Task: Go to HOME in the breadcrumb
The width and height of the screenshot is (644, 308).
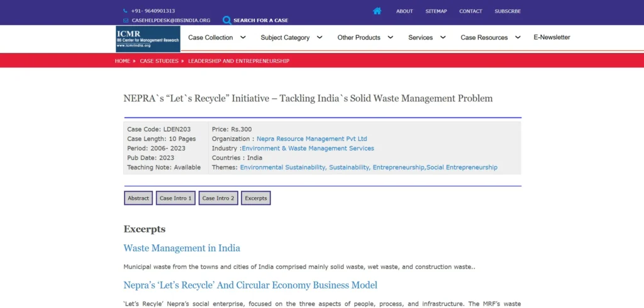Action: point(123,61)
